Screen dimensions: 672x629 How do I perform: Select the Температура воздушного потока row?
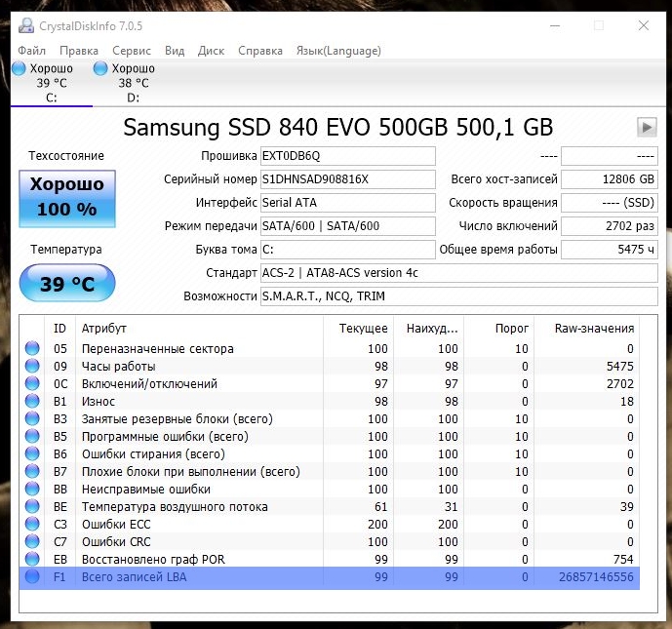(x=329, y=506)
